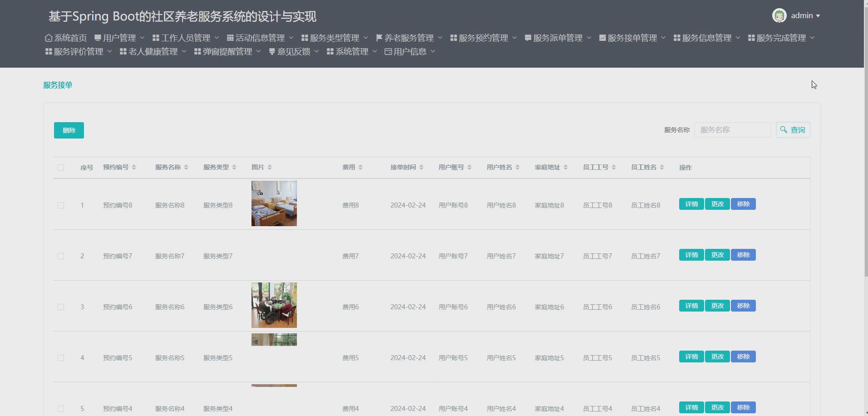The height and width of the screenshot is (416, 868).
Task: Click the 系统首页 home icon
Action: coord(49,38)
